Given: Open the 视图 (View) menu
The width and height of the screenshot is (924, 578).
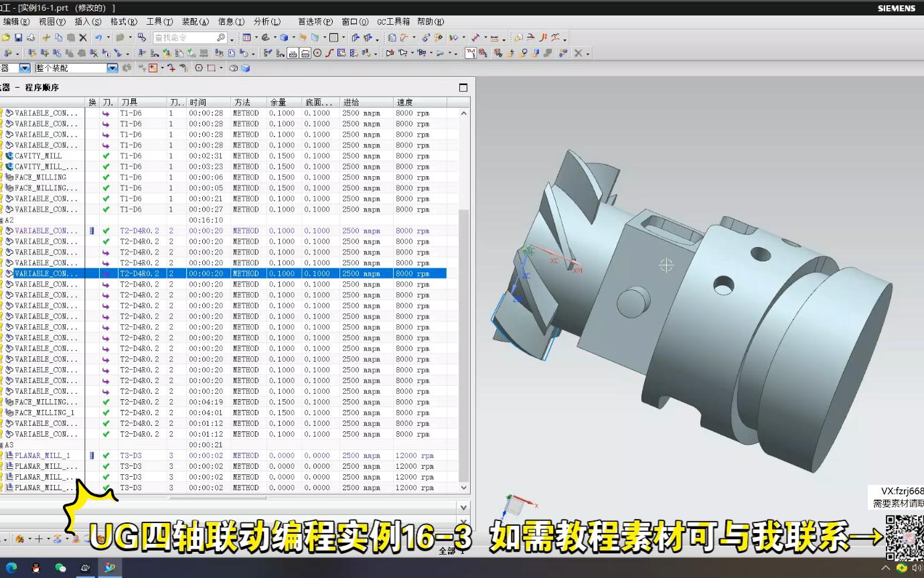Looking at the screenshot, I should point(52,21).
